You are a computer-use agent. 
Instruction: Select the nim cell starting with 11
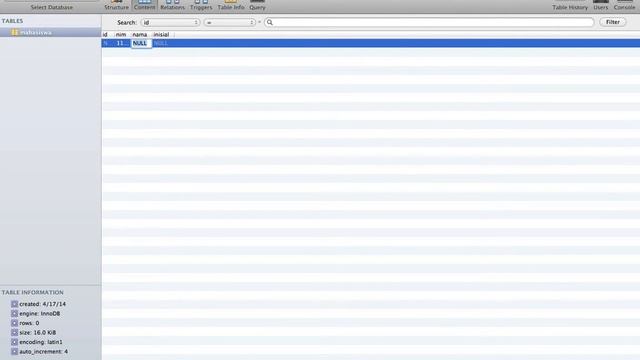[121, 43]
